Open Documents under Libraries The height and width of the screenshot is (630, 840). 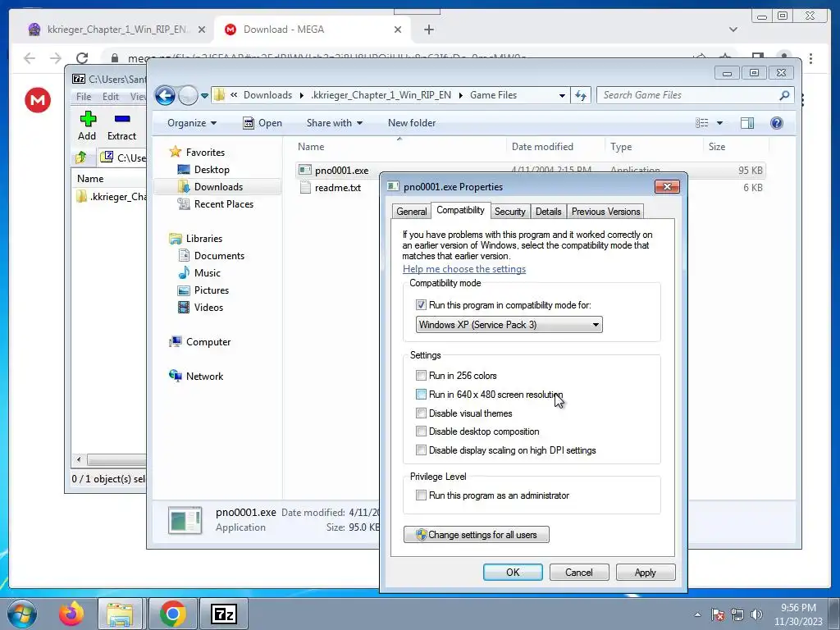(x=219, y=256)
